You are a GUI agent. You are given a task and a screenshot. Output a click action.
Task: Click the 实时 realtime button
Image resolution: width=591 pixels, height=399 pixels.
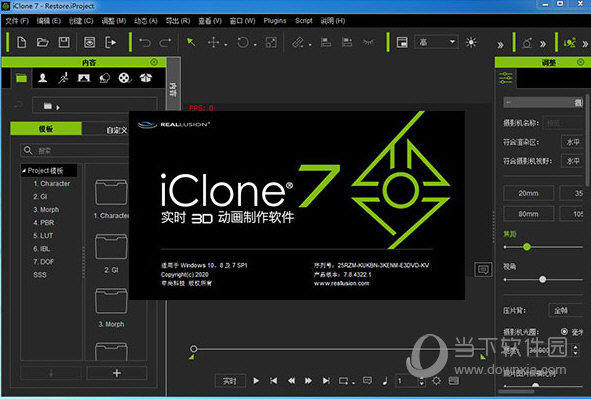click(230, 381)
